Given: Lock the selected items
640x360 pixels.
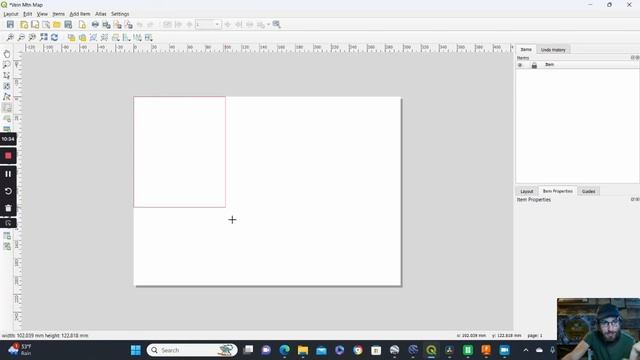Looking at the screenshot, I should [71, 38].
